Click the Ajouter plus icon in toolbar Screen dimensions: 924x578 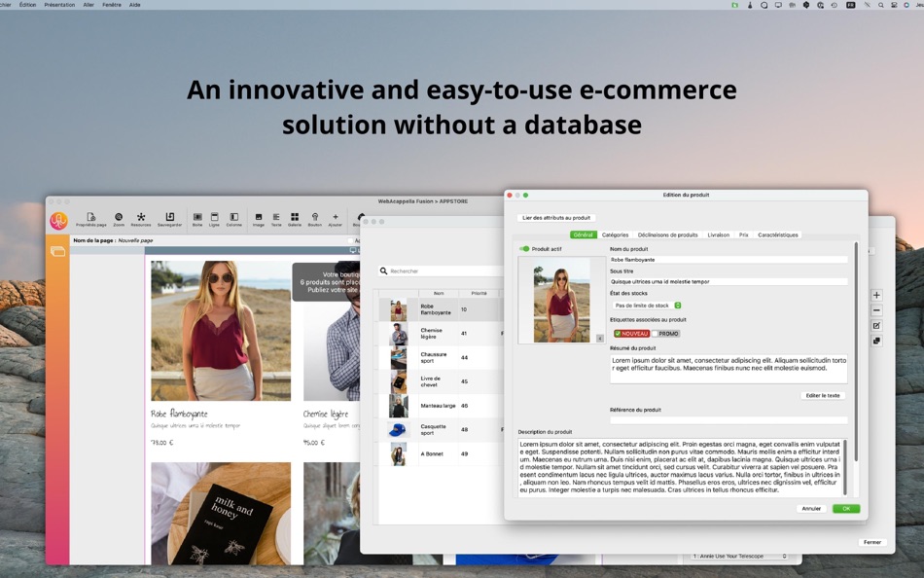pos(336,219)
